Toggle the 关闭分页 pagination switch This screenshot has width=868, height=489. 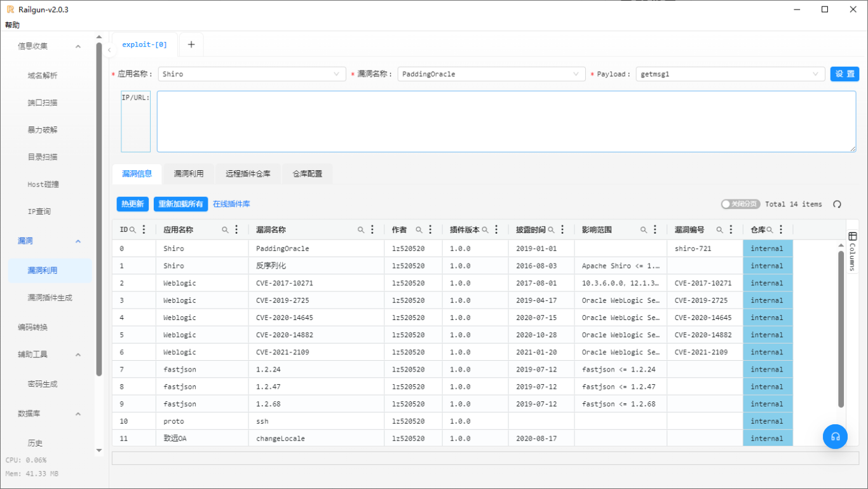pyautogui.click(x=740, y=204)
